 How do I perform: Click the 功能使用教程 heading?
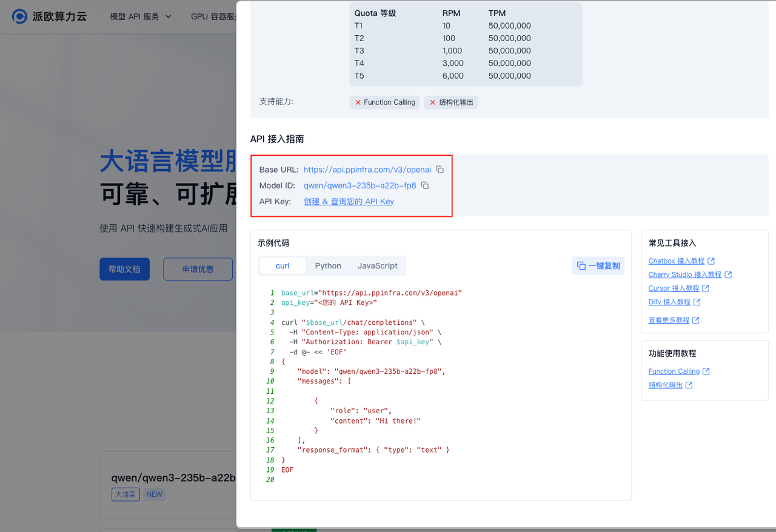point(672,353)
